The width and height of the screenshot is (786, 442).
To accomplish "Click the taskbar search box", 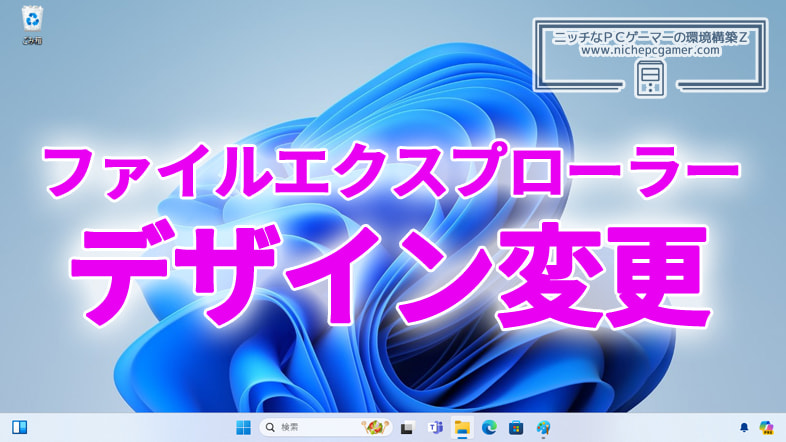I will point(325,427).
